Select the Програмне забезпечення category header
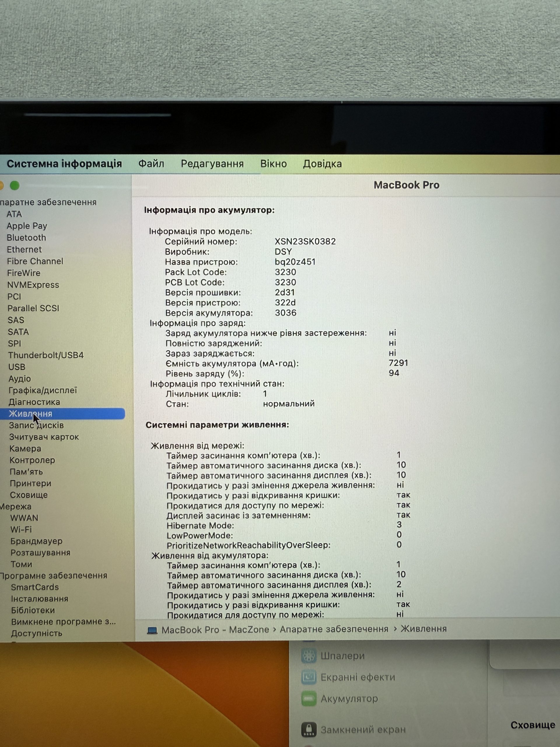The image size is (560, 747). point(54,576)
